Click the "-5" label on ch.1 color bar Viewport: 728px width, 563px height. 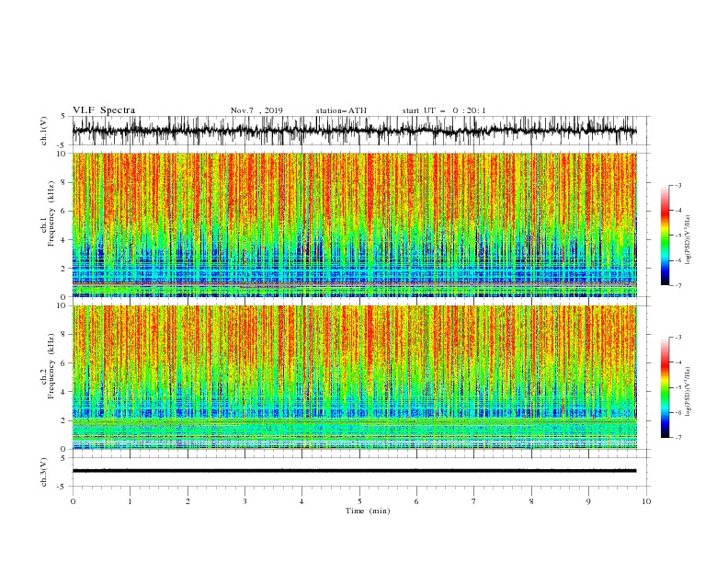(678, 236)
